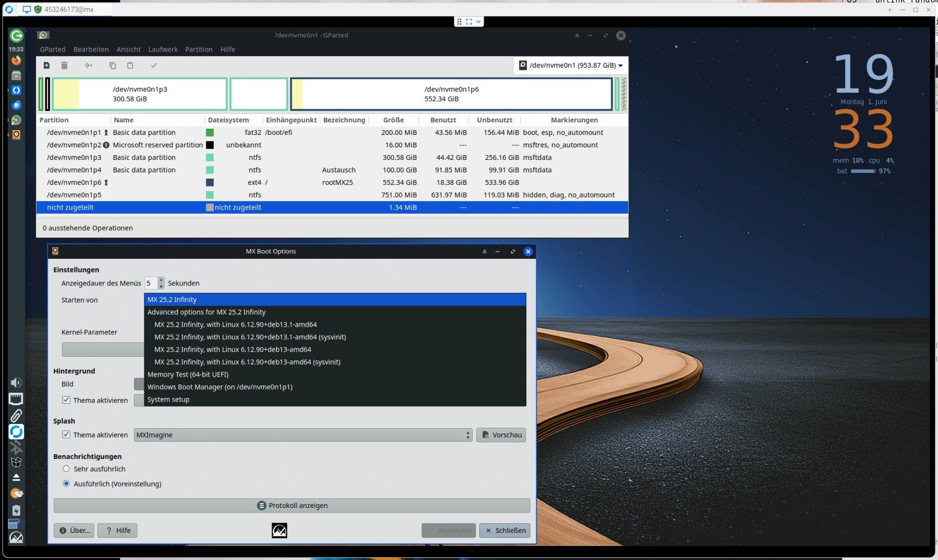The width and height of the screenshot is (938, 560).
Task: Open the Ansicht menu
Action: click(129, 49)
